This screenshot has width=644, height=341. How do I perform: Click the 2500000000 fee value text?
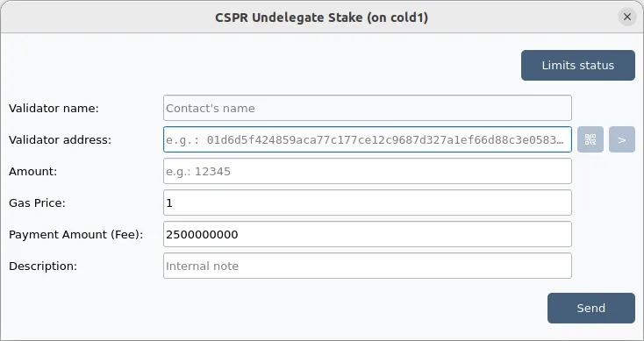[x=202, y=235]
